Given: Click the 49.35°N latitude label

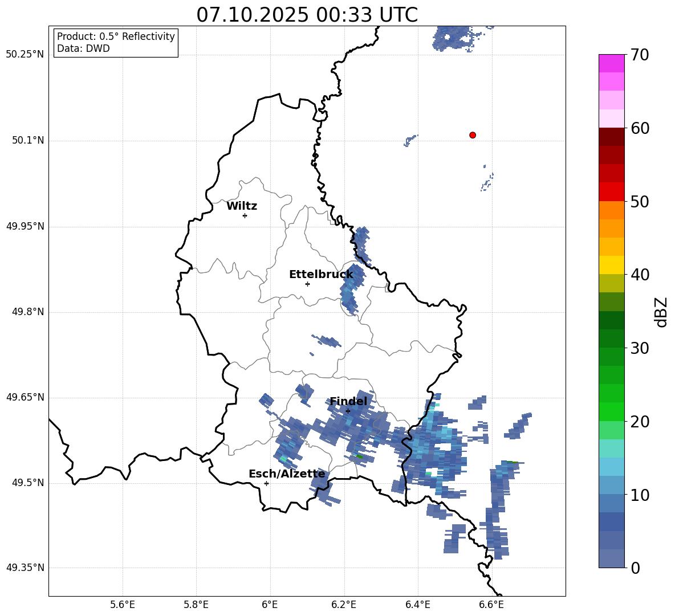Looking at the screenshot, I should tap(25, 568).
